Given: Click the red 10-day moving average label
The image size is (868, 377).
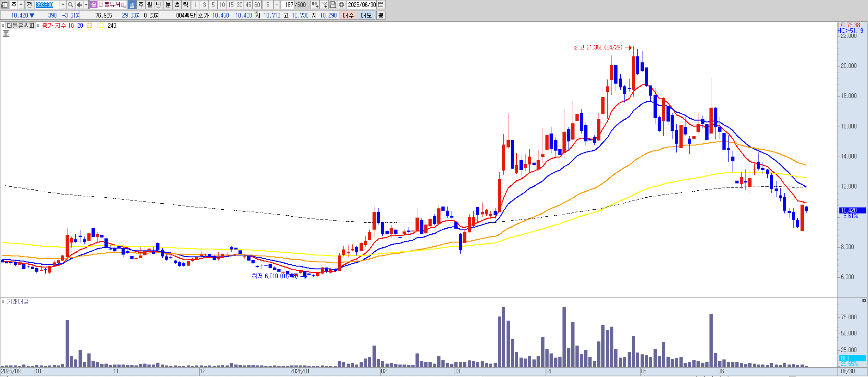Looking at the screenshot, I should point(71,25).
